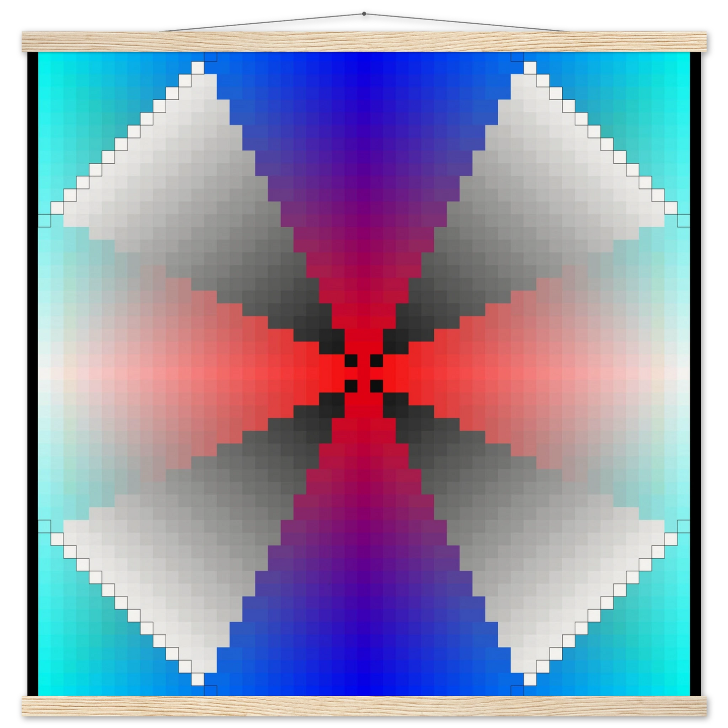The height and width of the screenshot is (728, 728).
Task: Select the bright red center of the poster
Action: click(x=364, y=373)
